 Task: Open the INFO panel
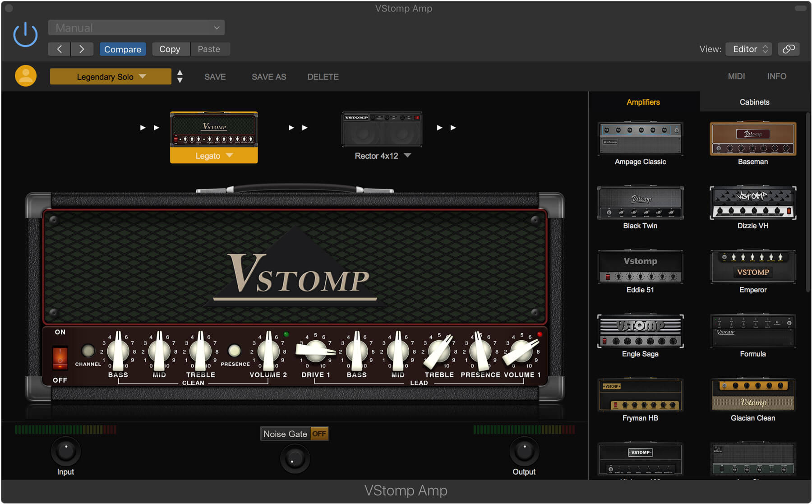[x=776, y=76]
